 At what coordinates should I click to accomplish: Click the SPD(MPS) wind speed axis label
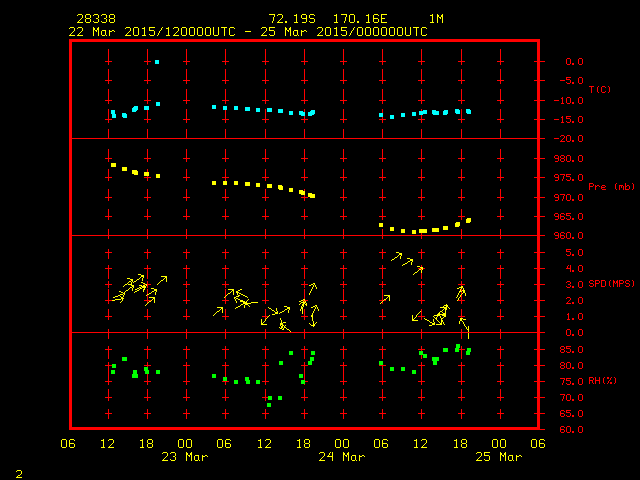(x=611, y=283)
